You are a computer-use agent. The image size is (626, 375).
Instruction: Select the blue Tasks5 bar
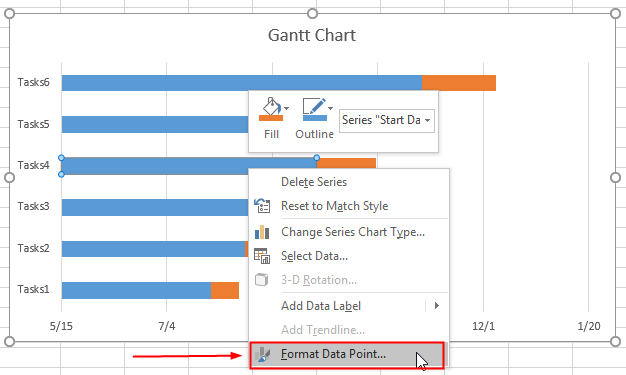click(x=155, y=125)
